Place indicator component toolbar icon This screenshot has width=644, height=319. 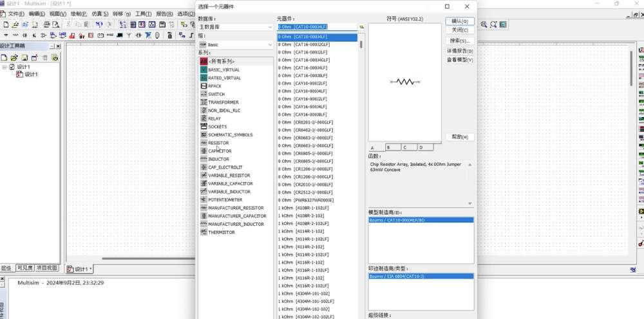pyautogui.click(x=91, y=35)
